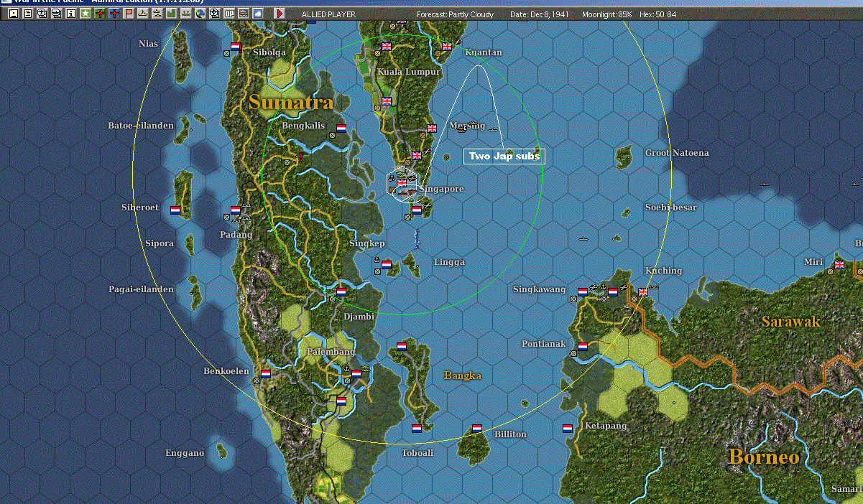Select the Dutch flag at Djambi
The image size is (863, 504).
(x=341, y=292)
